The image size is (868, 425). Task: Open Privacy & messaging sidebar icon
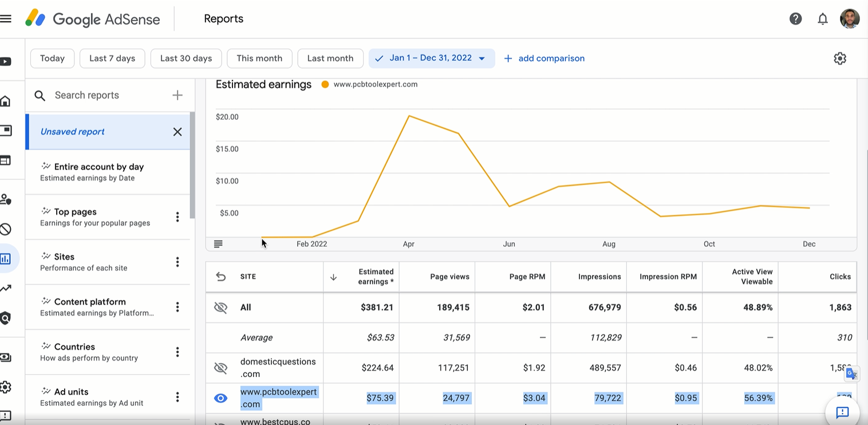pos(6,199)
